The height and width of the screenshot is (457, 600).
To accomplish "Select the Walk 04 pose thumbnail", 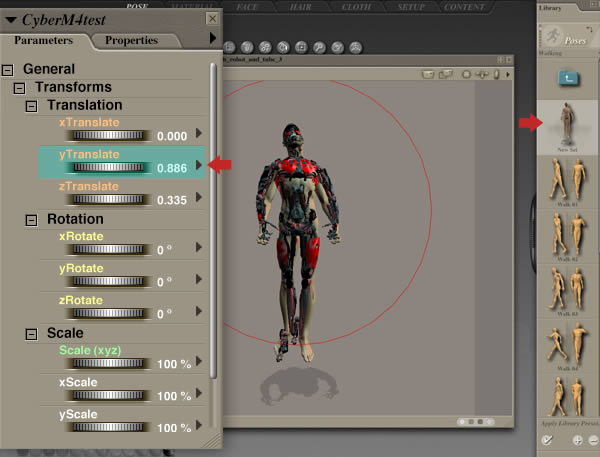I will (567, 347).
